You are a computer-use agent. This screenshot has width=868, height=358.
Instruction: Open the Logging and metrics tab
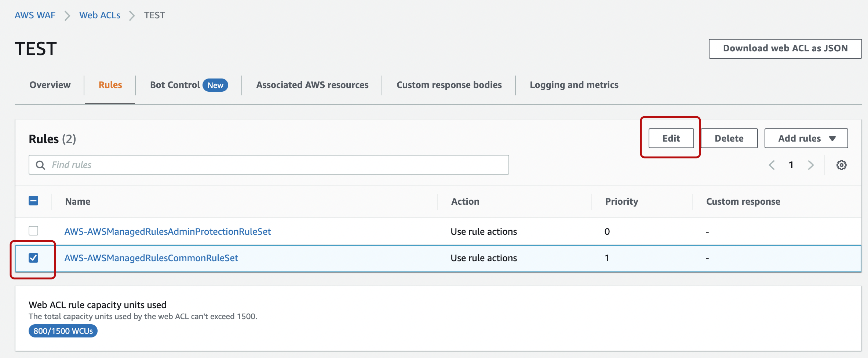574,85
